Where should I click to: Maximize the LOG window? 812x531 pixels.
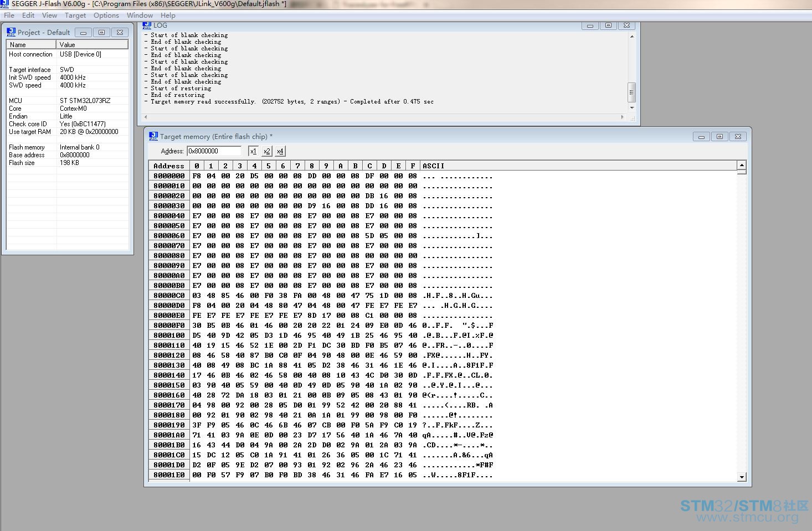(x=608, y=25)
